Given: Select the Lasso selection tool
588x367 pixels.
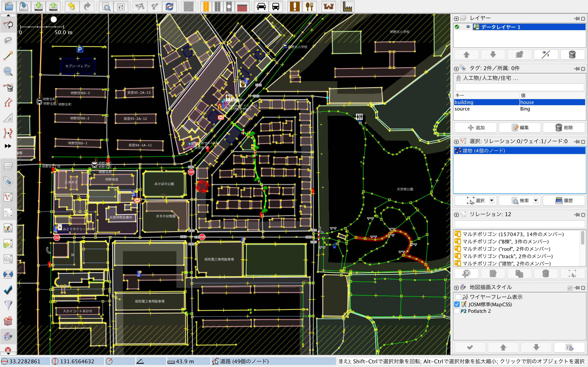Looking at the screenshot, I should (8, 40).
